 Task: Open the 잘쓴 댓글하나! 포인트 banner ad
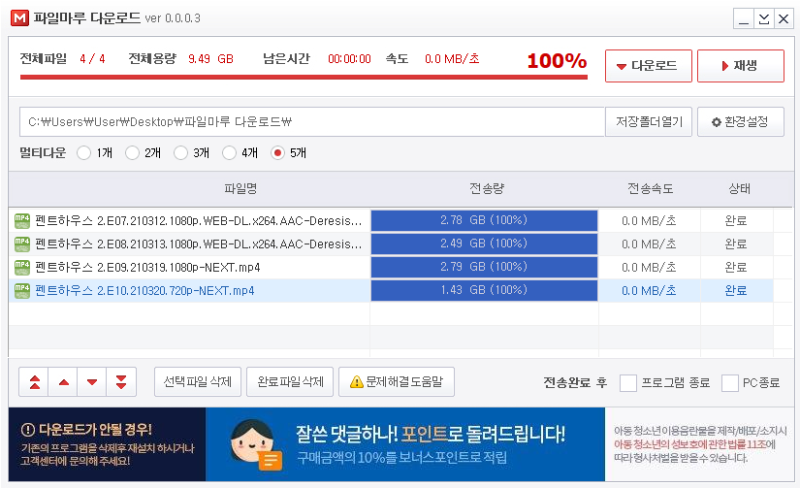point(405,444)
